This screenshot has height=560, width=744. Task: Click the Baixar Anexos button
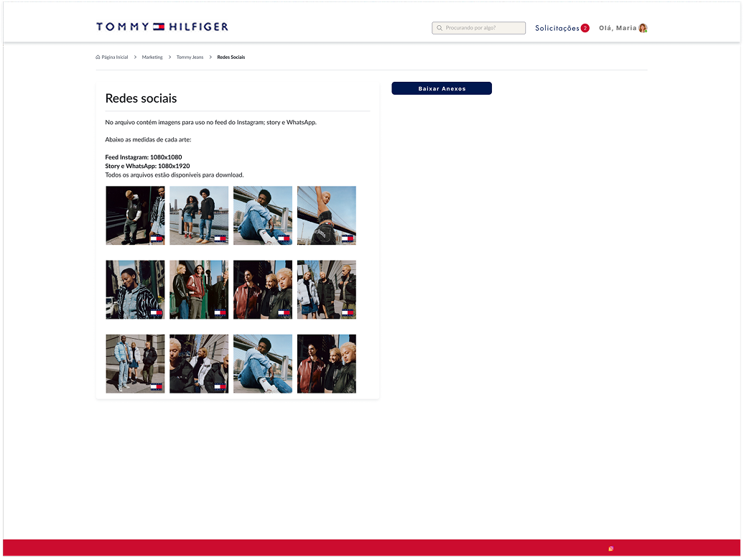pyautogui.click(x=441, y=88)
